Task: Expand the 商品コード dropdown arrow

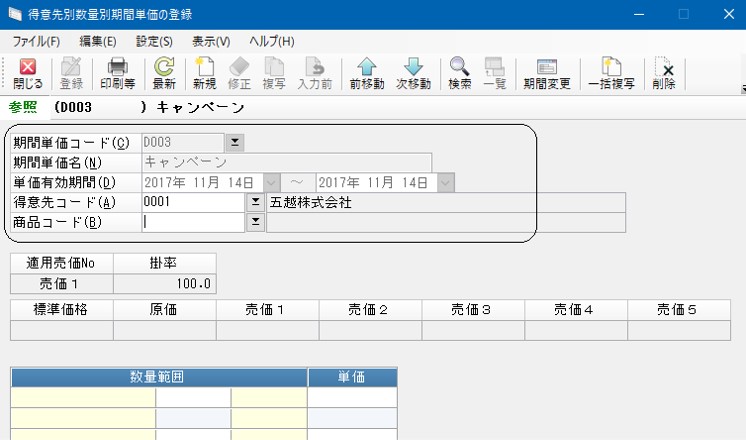Action: 255,222
